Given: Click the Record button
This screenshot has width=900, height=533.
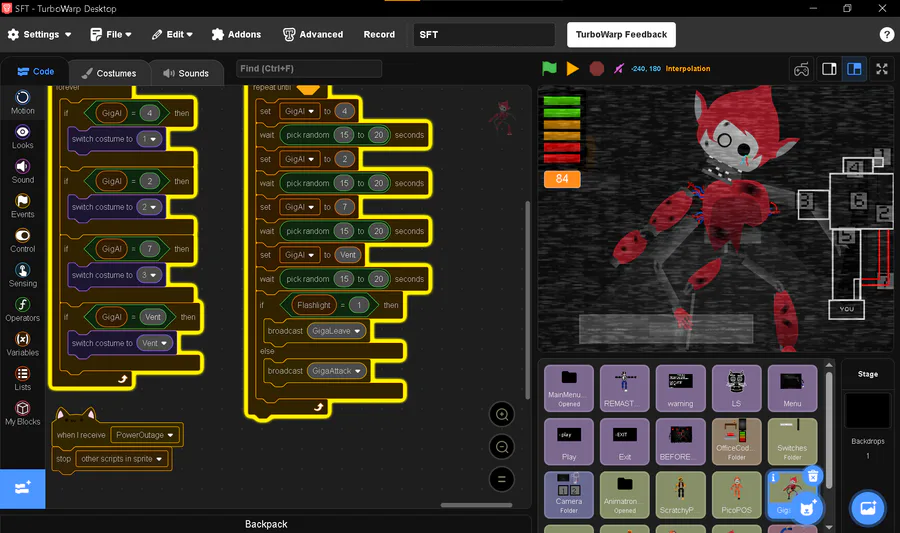Looking at the screenshot, I should 379,34.
